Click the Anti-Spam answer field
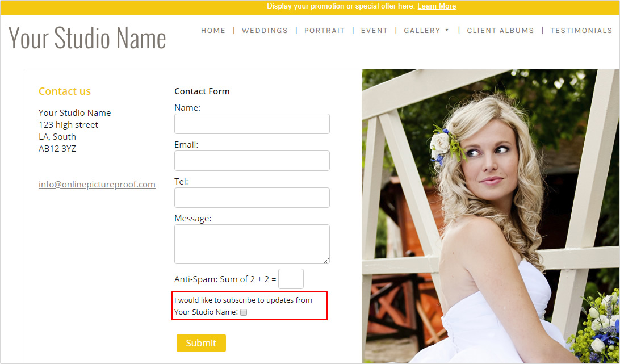 [291, 279]
